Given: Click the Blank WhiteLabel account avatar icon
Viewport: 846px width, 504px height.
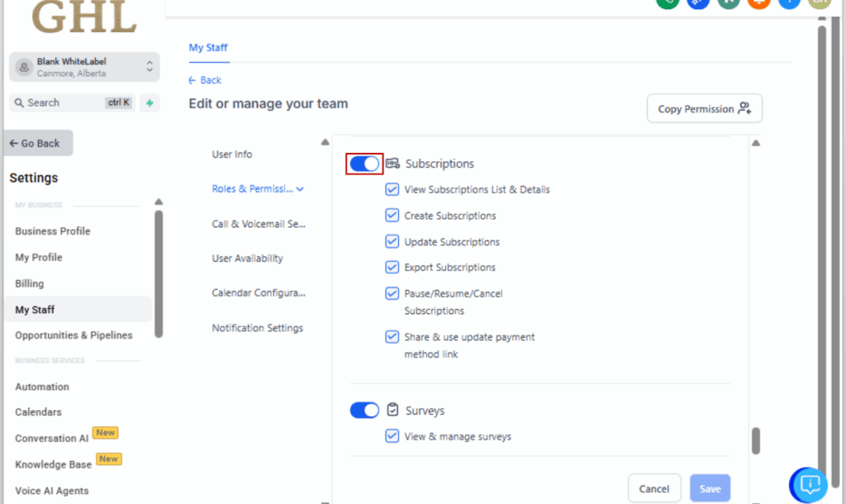Looking at the screenshot, I should click(23, 67).
